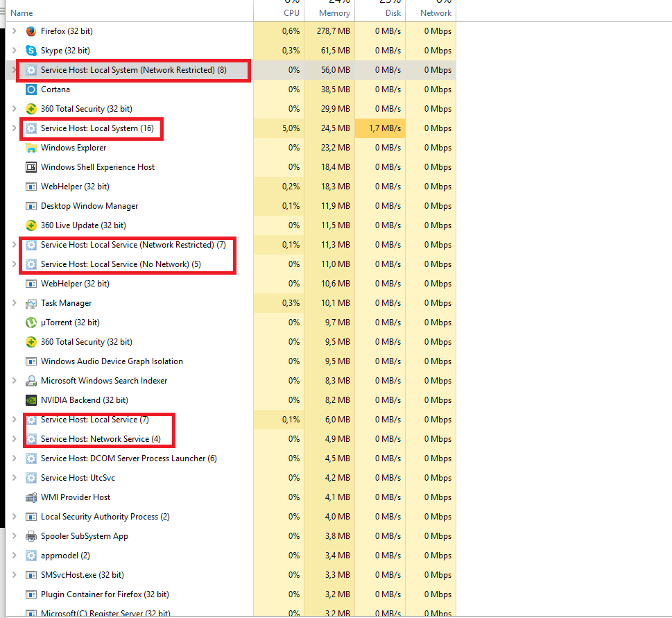Click the Firefox icon in process list
The image size is (672, 618).
[x=31, y=31]
